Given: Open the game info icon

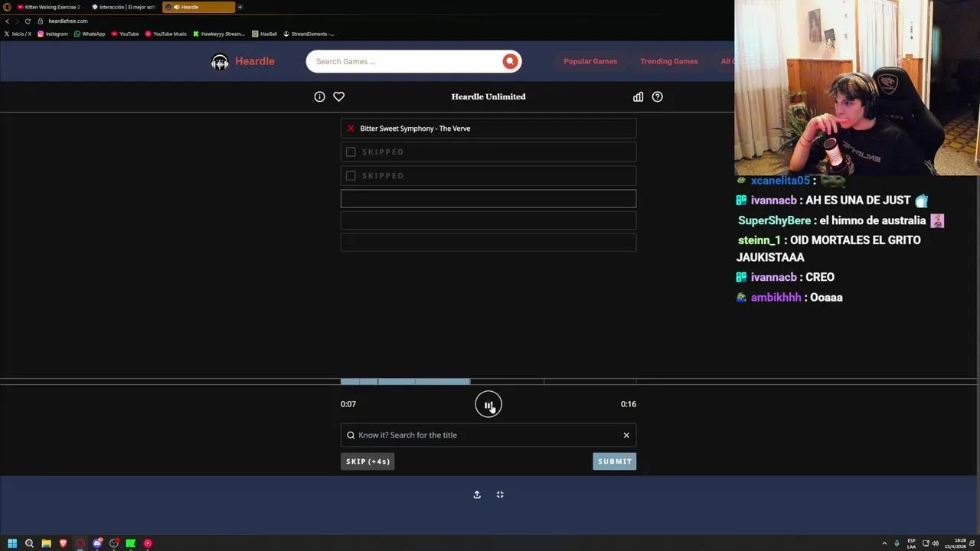Looking at the screenshot, I should (319, 96).
